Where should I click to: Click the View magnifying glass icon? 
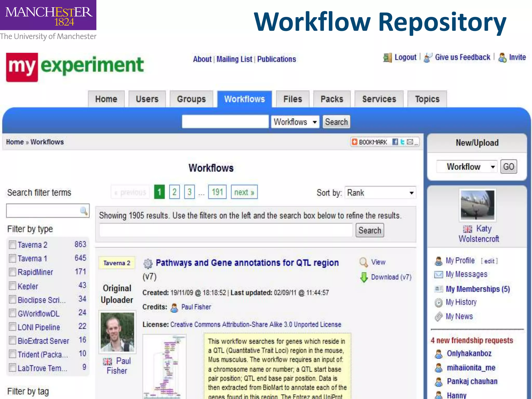[363, 262]
